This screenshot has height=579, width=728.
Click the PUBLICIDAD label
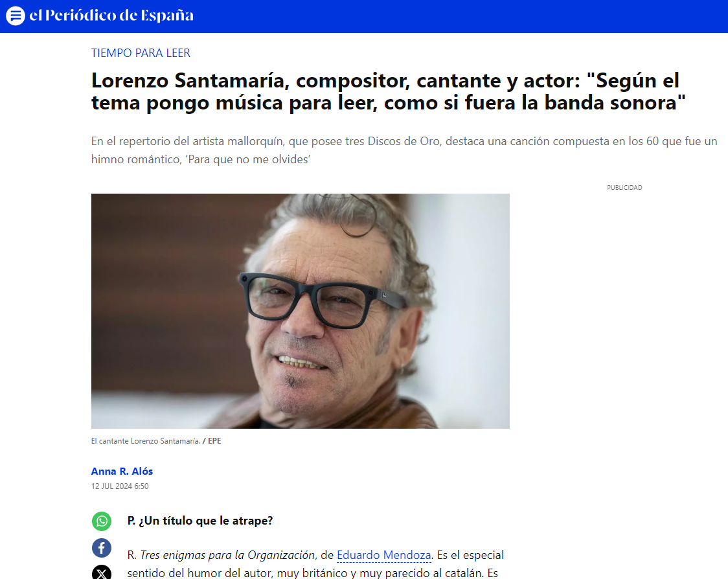(624, 188)
